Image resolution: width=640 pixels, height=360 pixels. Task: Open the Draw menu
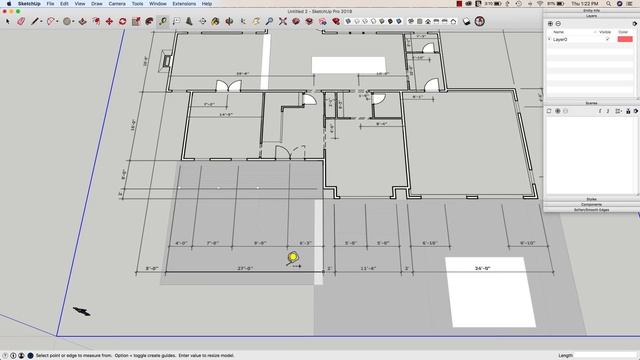pos(97,4)
